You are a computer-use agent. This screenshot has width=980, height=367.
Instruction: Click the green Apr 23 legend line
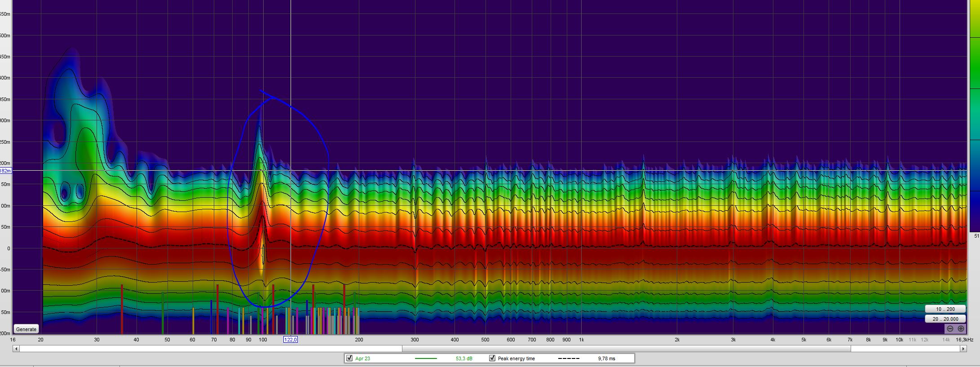pos(425,358)
